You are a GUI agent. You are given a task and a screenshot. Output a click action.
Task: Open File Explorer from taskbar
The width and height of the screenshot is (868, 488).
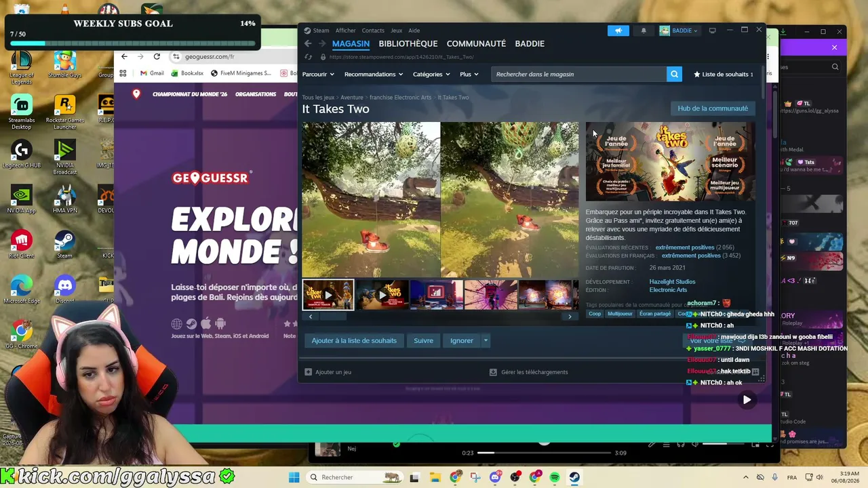tap(435, 477)
